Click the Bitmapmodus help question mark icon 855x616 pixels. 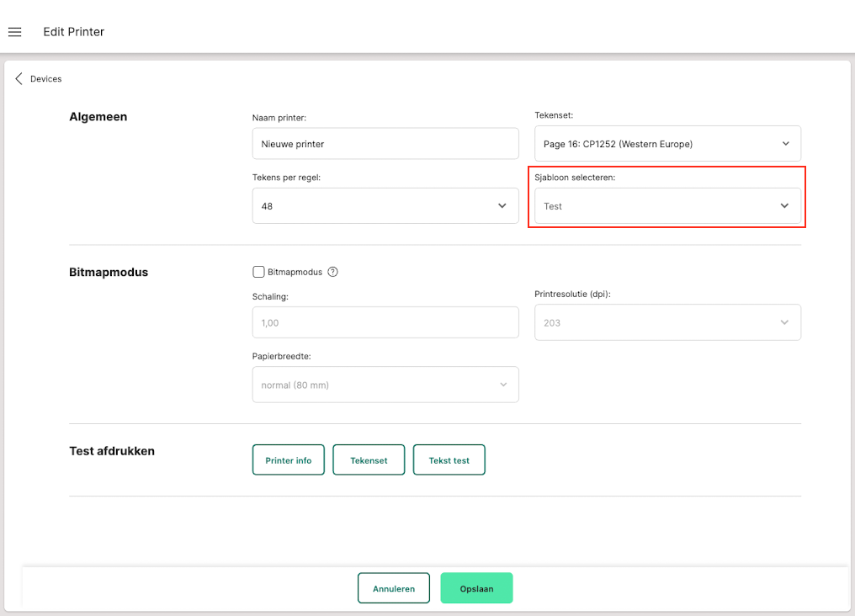[x=332, y=272]
